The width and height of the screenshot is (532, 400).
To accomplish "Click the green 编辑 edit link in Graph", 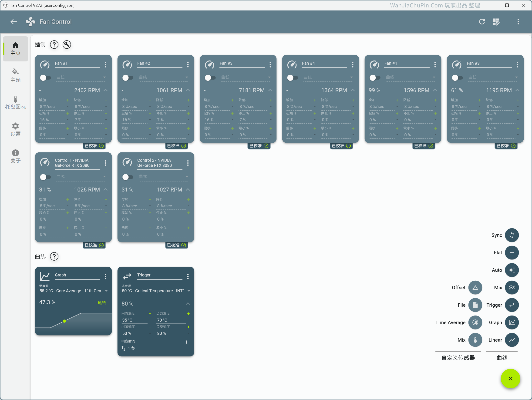I will point(101,303).
